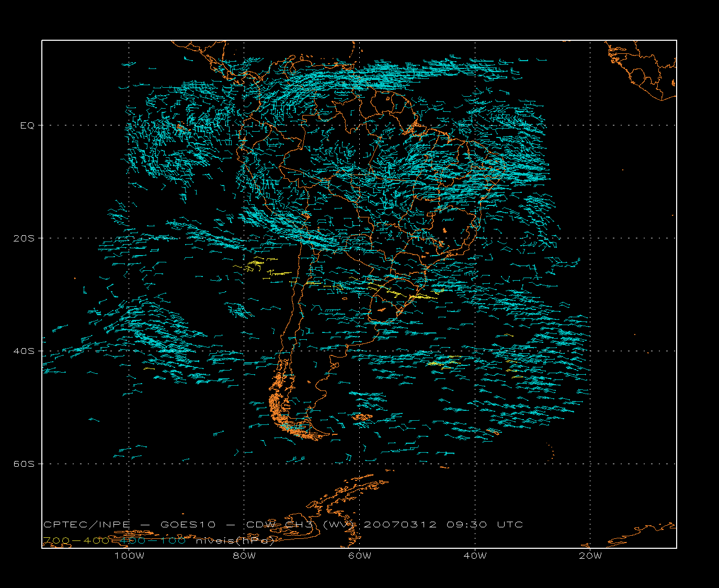Click the 20070312 date text
This screenshot has width=719, height=588.
click(400, 524)
